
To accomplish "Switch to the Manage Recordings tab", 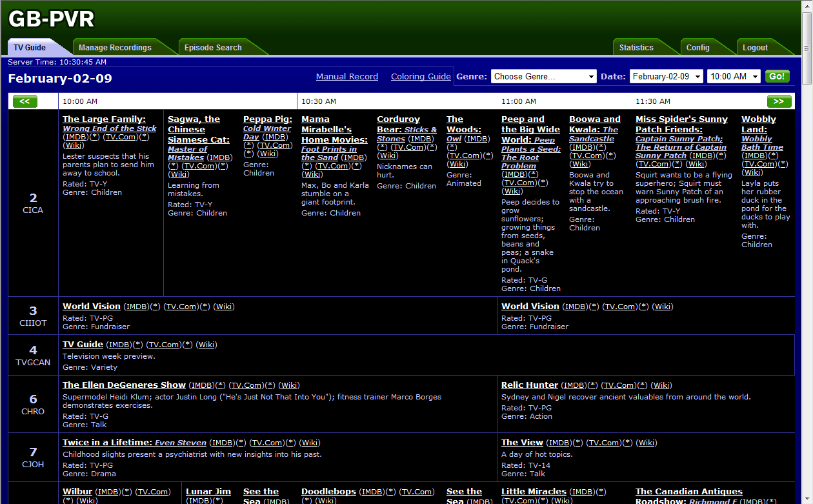I will tap(115, 48).
